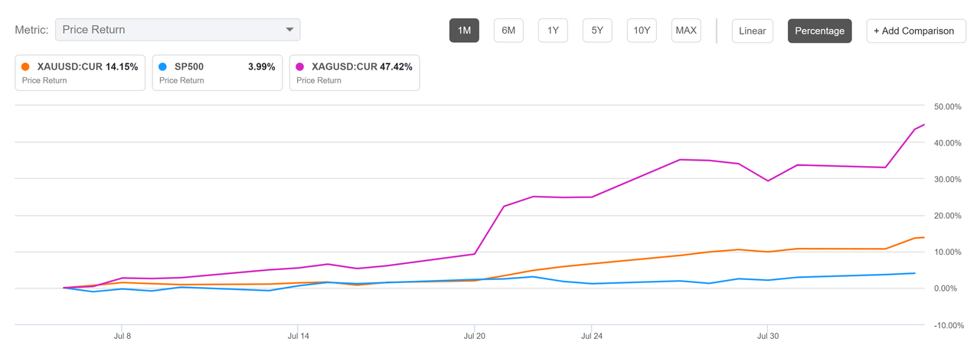Enable Percentage scale mode
The image size is (980, 342).
tap(819, 31)
